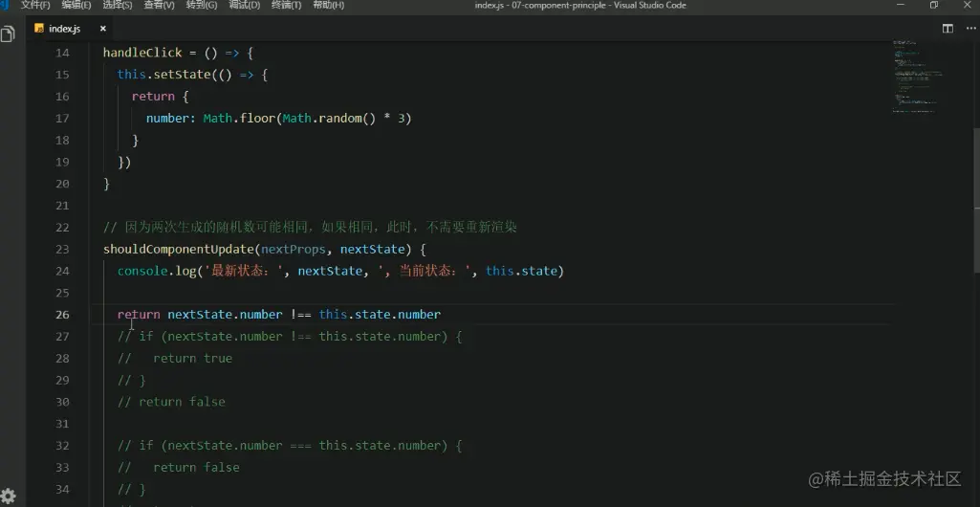980x507 pixels.
Task: Open the editor more actions ellipsis
Action: [x=970, y=28]
